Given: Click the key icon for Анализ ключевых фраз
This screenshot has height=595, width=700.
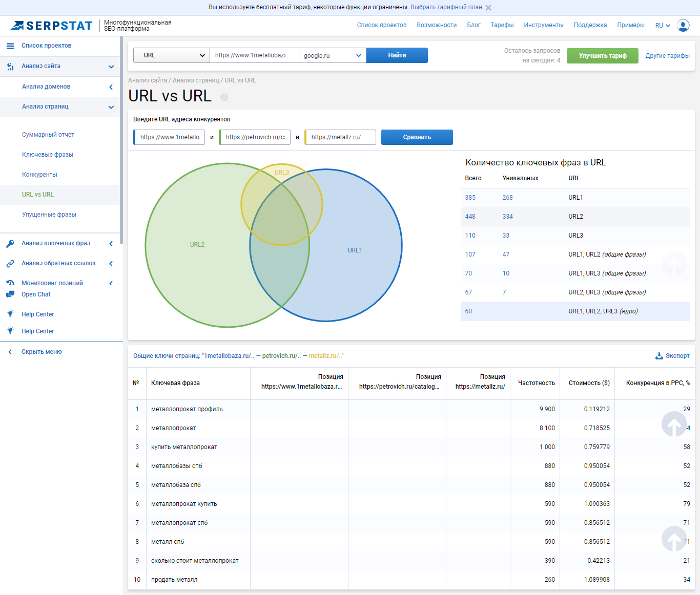Looking at the screenshot, I should [x=10, y=244].
